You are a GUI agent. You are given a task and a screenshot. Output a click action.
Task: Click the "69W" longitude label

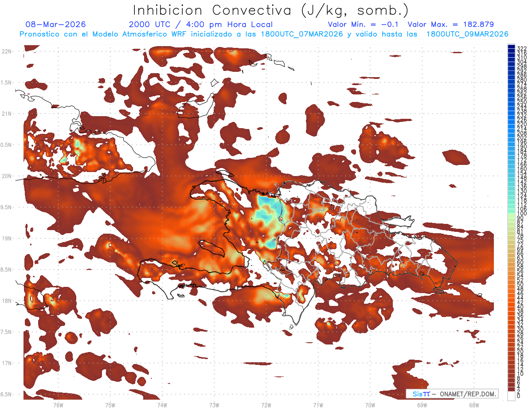coord(422,405)
